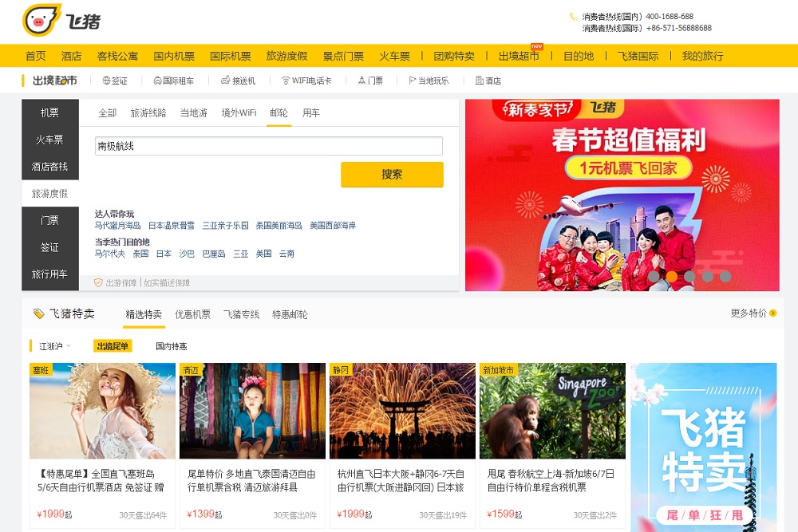Switch to the 旅游线路 search tab
This screenshot has height=532, width=798.
[x=148, y=113]
